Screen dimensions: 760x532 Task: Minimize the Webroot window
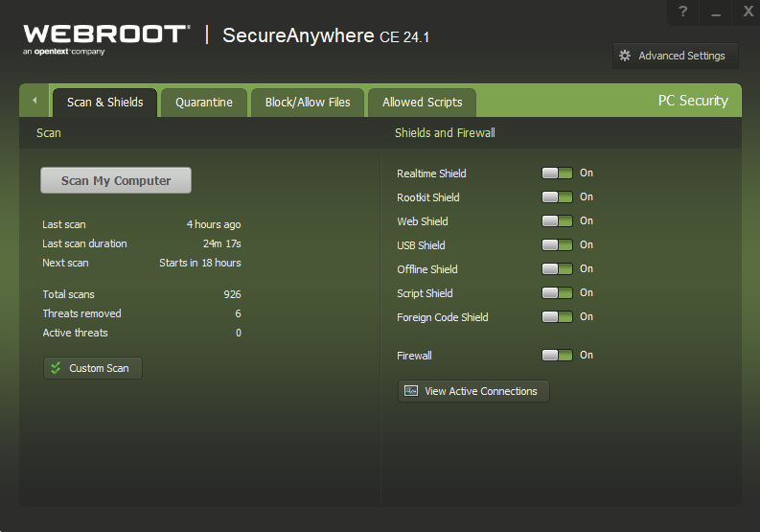tap(715, 12)
